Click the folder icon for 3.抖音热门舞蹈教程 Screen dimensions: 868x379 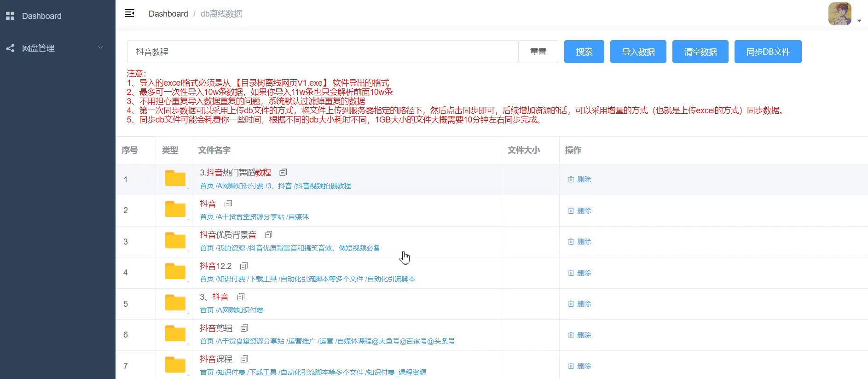(x=175, y=178)
